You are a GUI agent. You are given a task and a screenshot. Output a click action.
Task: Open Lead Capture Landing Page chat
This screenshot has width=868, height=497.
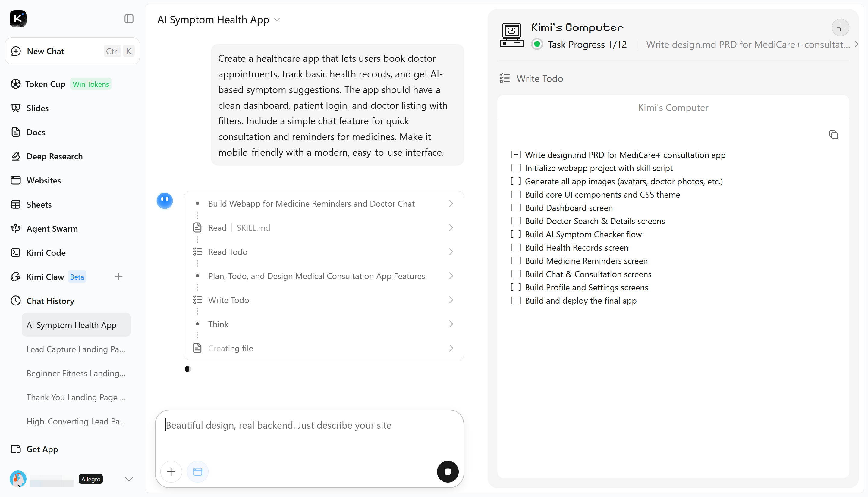[76, 349]
